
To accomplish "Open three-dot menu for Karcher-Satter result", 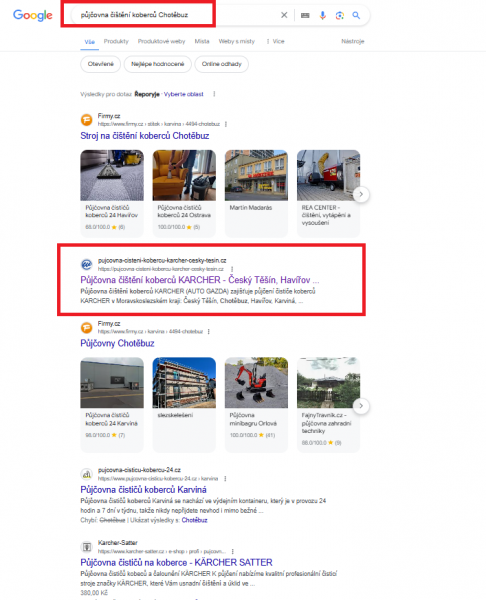I will click(x=233, y=551).
